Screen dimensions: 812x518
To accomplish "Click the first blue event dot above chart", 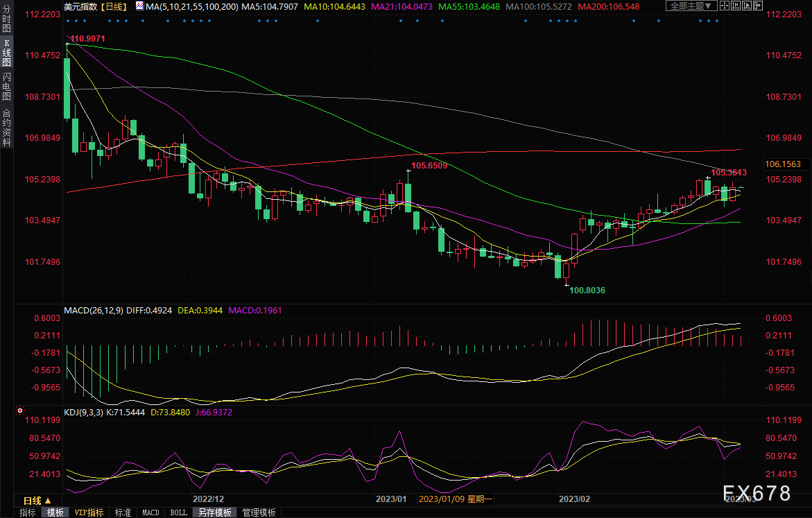I will pos(69,20).
